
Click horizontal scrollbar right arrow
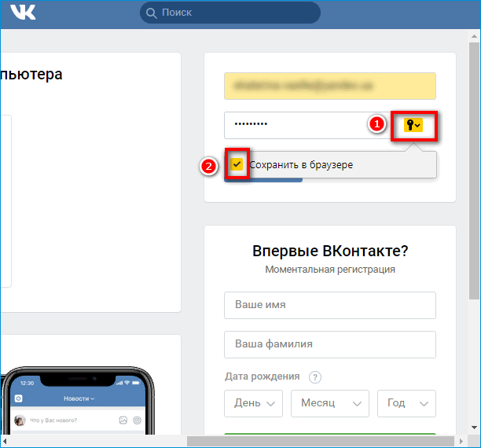click(x=461, y=441)
